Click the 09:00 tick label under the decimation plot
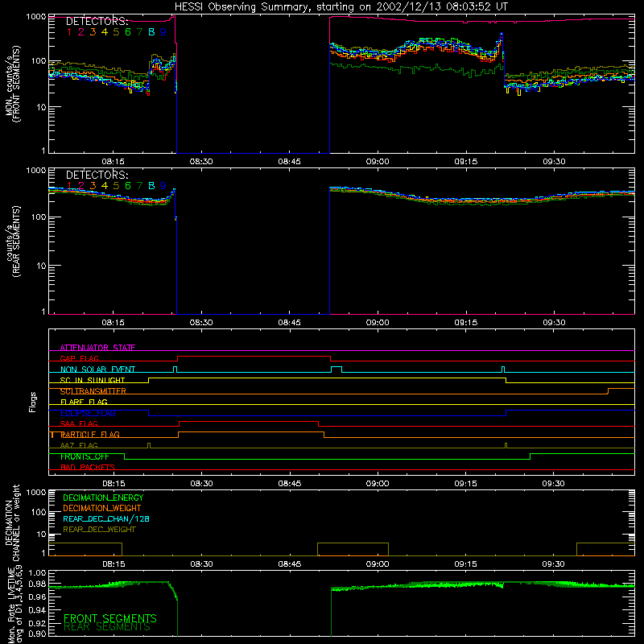Viewport: 644px width, 644px height. point(378,564)
